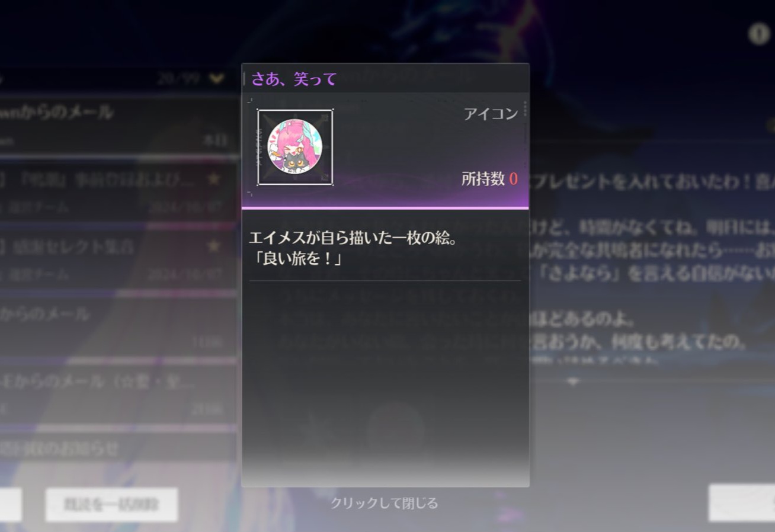Toggle the star on the セレクト集合 mail

pos(213,246)
